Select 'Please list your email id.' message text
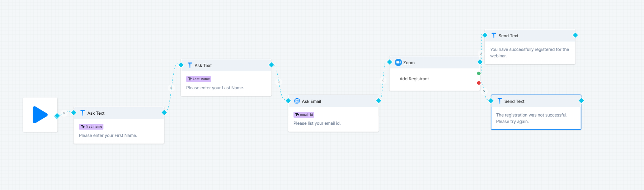The width and height of the screenshot is (644, 190). pyautogui.click(x=317, y=123)
